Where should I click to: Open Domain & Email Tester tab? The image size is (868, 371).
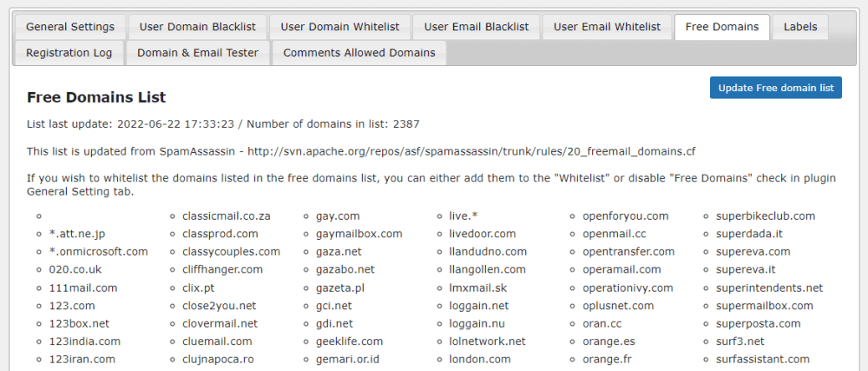point(198,53)
